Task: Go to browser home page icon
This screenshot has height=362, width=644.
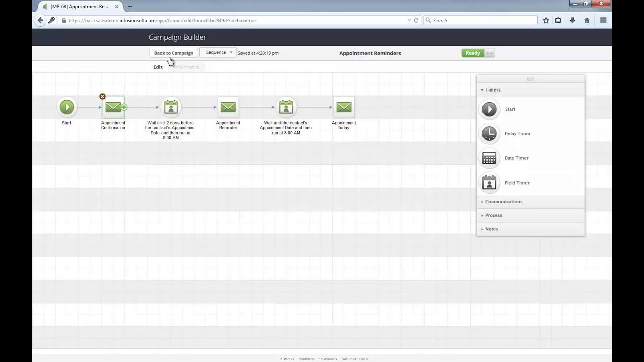Action: coord(587,20)
